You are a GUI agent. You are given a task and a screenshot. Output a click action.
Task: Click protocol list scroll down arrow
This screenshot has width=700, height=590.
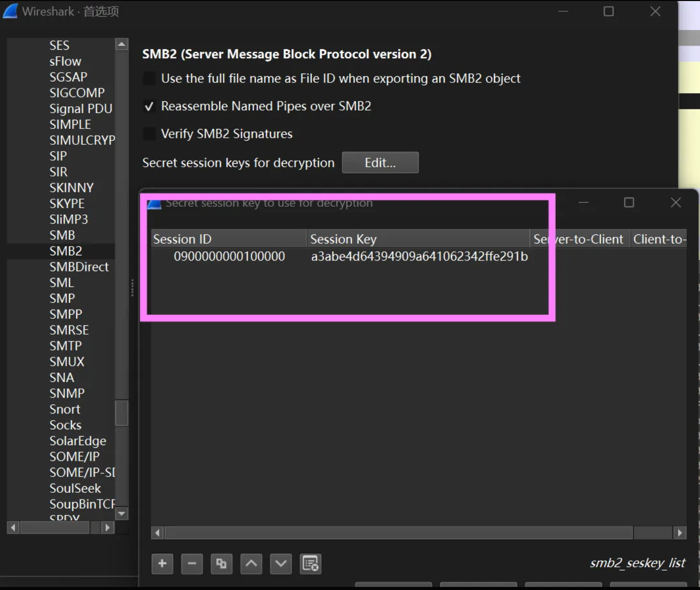[x=122, y=513]
